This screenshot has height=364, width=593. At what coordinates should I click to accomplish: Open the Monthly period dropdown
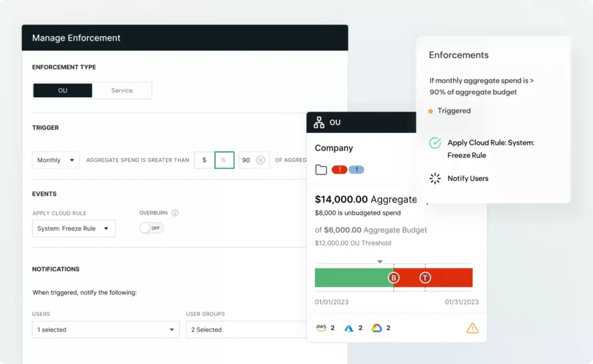pyautogui.click(x=56, y=160)
